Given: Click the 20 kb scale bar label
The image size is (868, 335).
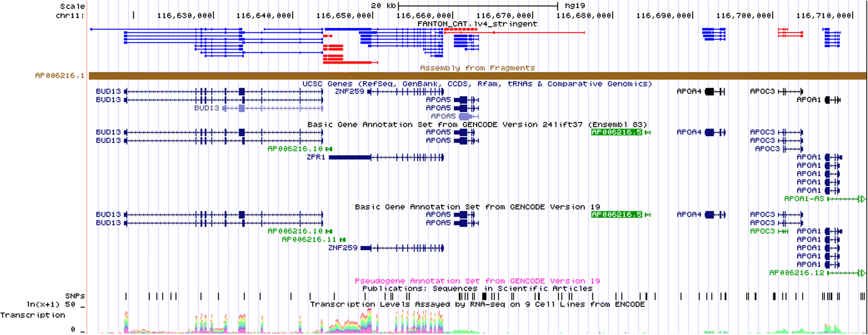Looking at the screenshot, I should tap(383, 6).
